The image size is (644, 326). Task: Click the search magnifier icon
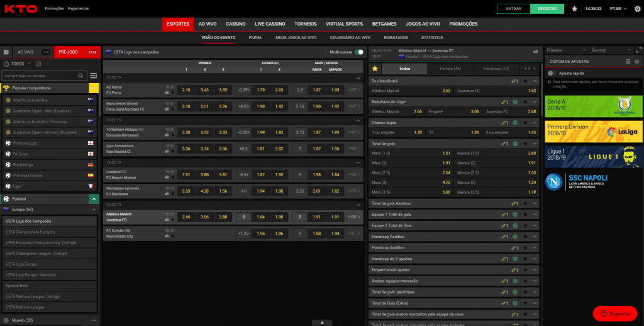(81, 76)
